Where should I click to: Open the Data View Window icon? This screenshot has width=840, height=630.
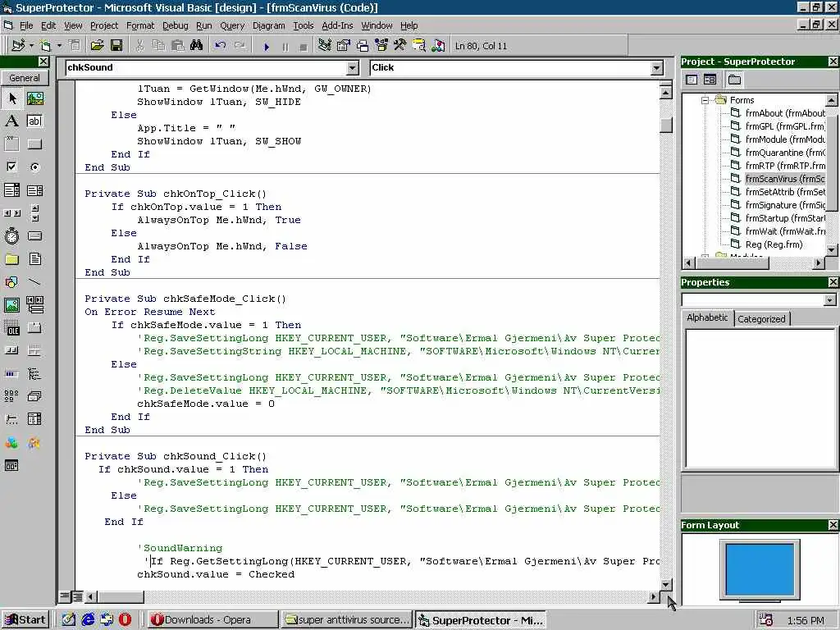pyautogui.click(x=419, y=46)
